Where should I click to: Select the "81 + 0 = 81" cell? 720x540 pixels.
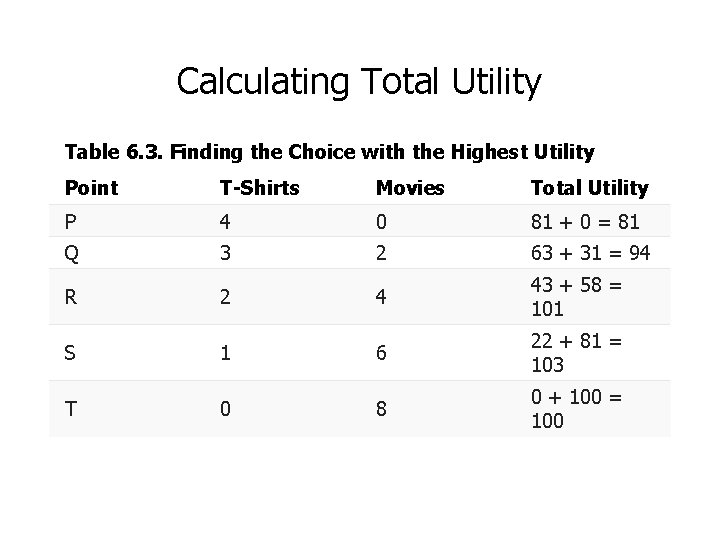584,221
